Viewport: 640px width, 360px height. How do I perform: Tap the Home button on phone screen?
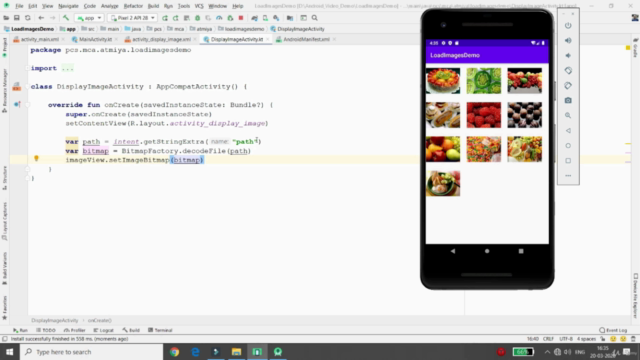point(487,251)
